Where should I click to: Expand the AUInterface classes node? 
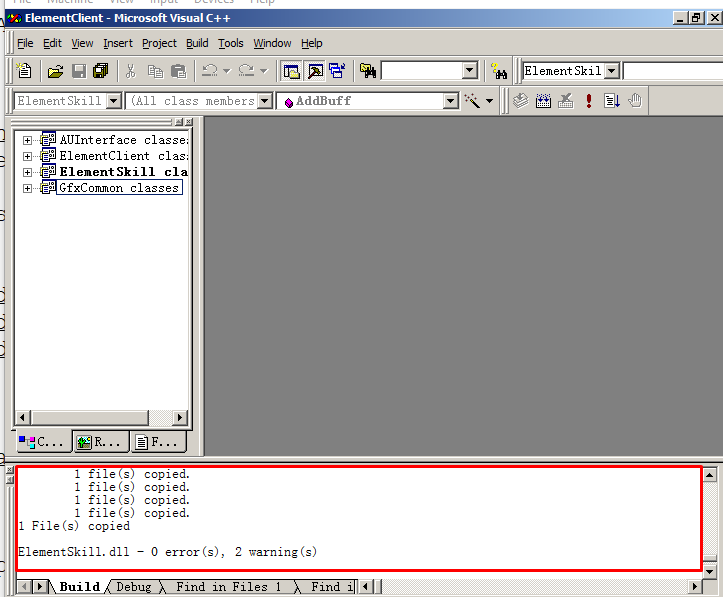(27, 140)
